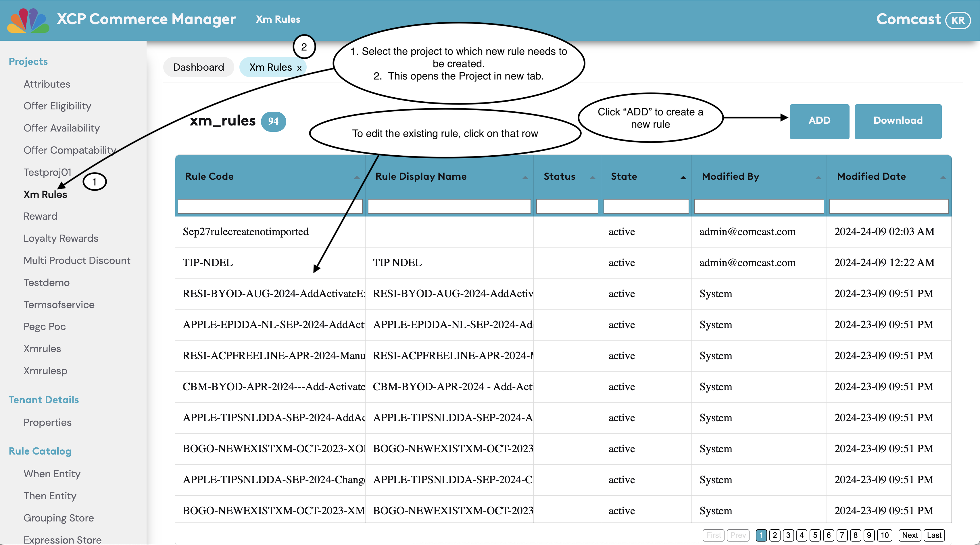Click ADD to create a new rule
The image size is (980, 545).
click(x=819, y=121)
